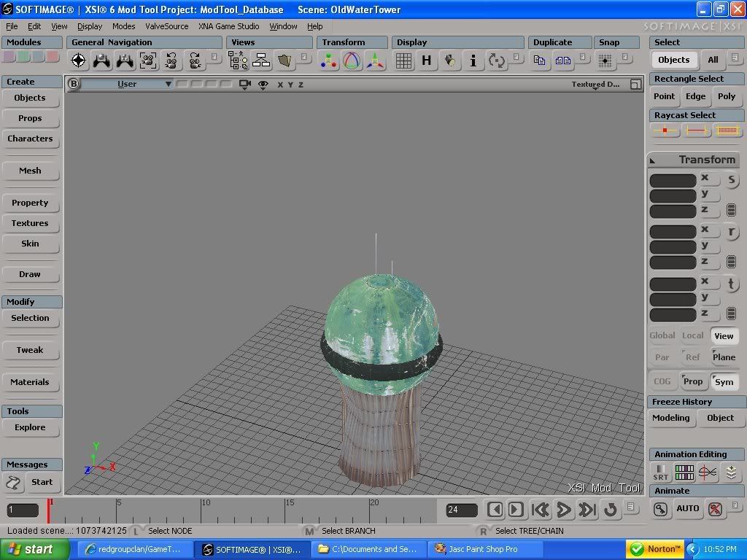Open the Edit menu
Viewport: 747px width, 560px height.
[x=34, y=26]
